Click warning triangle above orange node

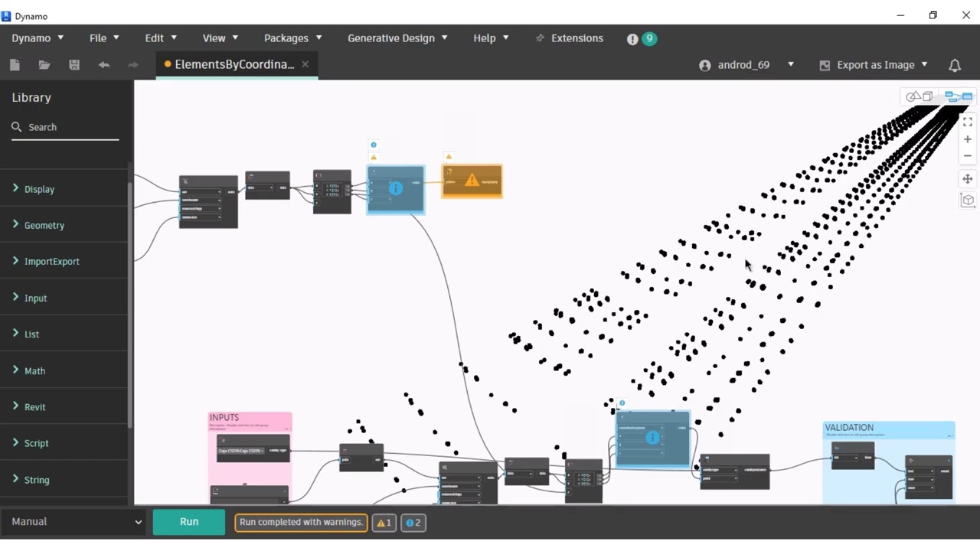[x=449, y=157]
